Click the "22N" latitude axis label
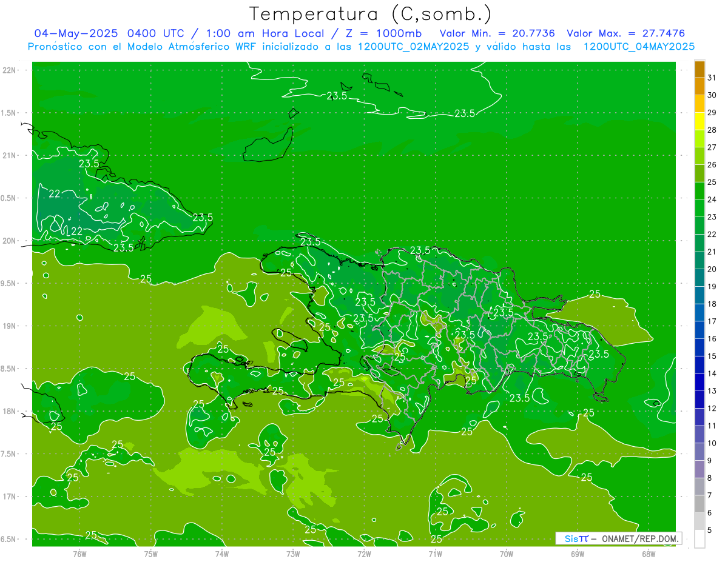The height and width of the screenshot is (562, 728). coord(10,70)
